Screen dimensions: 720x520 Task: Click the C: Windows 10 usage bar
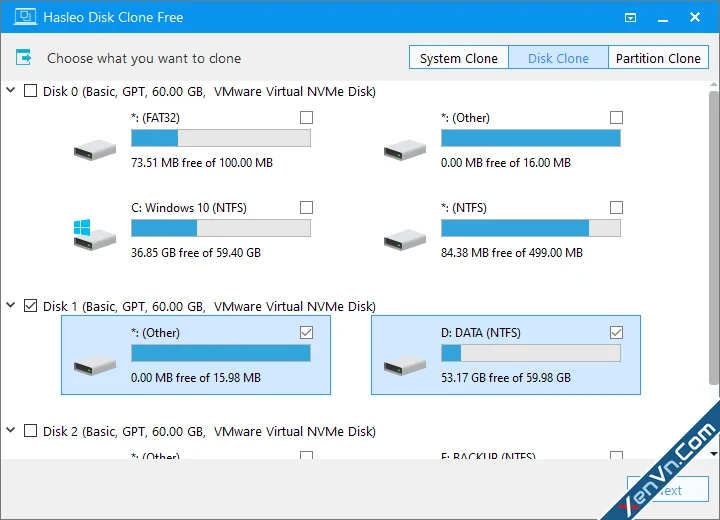[x=221, y=228]
